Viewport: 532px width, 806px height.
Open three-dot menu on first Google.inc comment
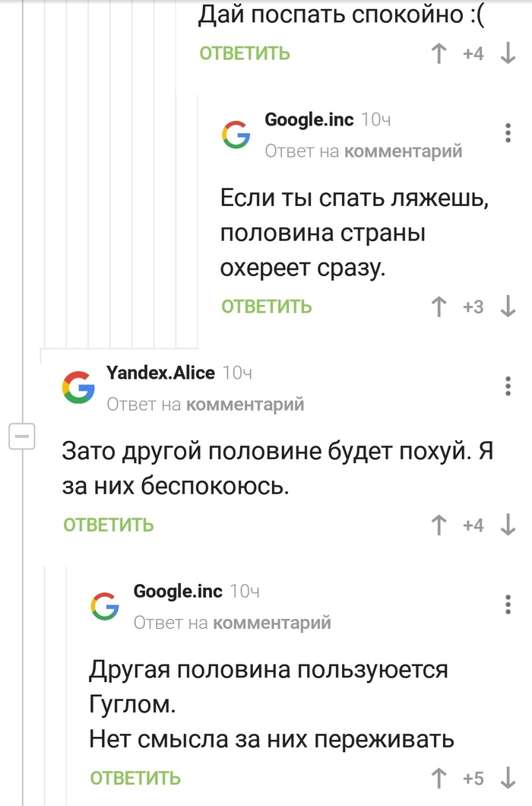(x=508, y=132)
